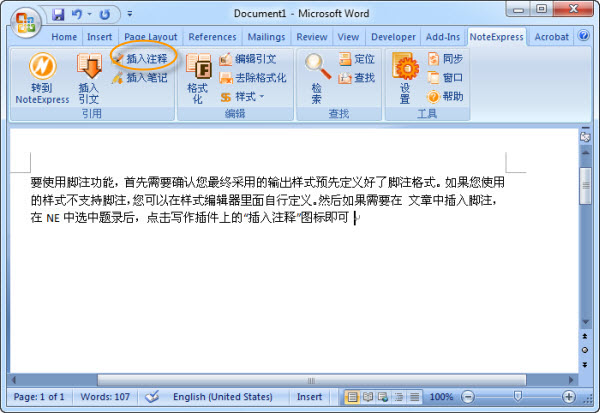
Task: Go to the References tab
Action: 212,37
